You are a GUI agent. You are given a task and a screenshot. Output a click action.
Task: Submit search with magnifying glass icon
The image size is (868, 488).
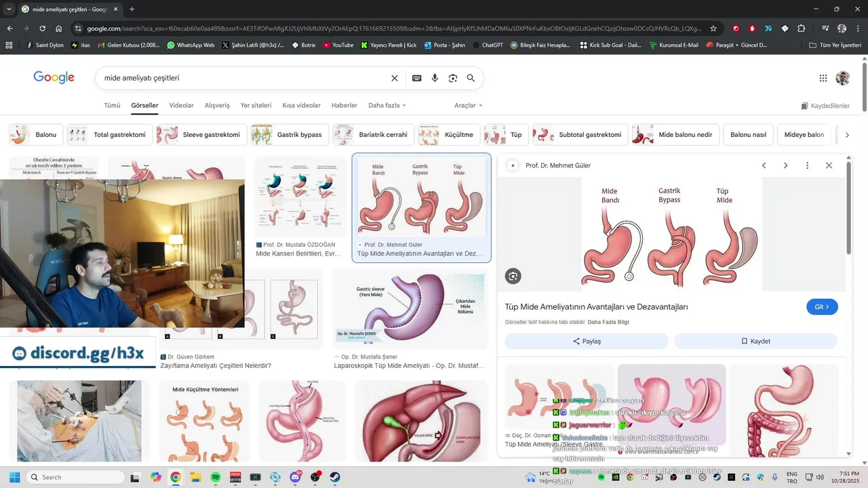point(471,78)
